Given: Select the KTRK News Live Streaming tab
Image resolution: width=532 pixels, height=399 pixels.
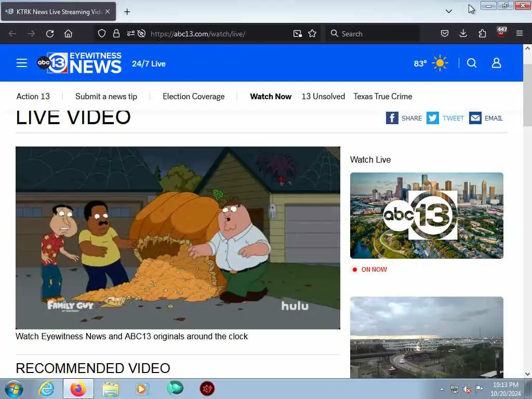Looking at the screenshot, I should [58, 11].
